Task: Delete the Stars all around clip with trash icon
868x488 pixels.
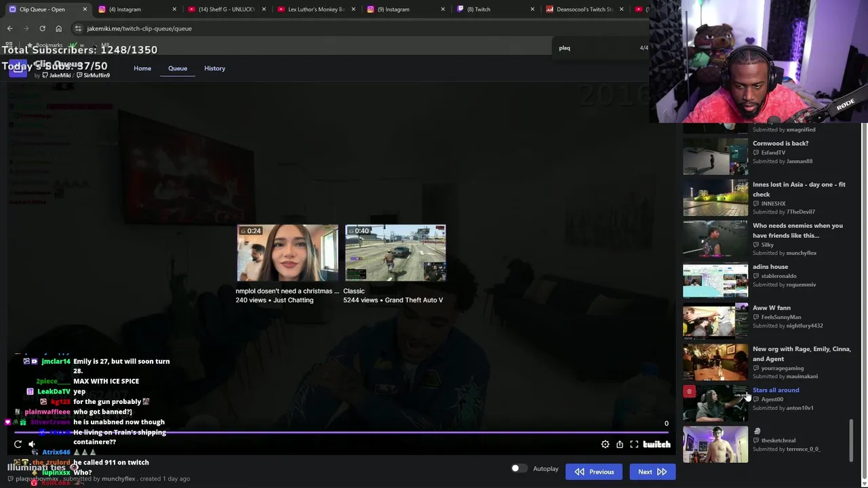Action: (x=689, y=391)
